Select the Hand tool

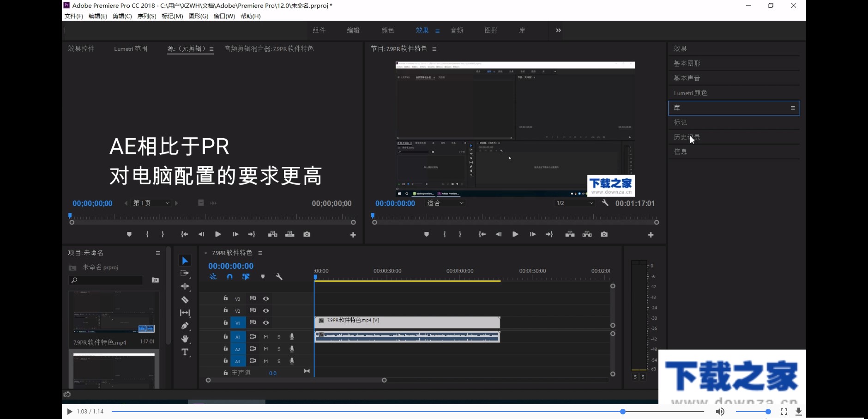tap(185, 339)
